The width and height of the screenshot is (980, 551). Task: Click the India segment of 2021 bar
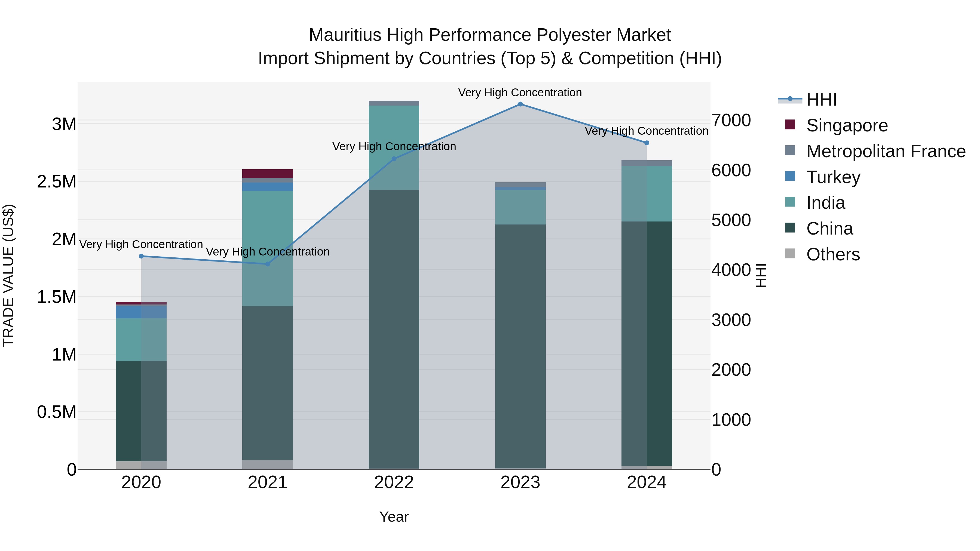pos(267,249)
